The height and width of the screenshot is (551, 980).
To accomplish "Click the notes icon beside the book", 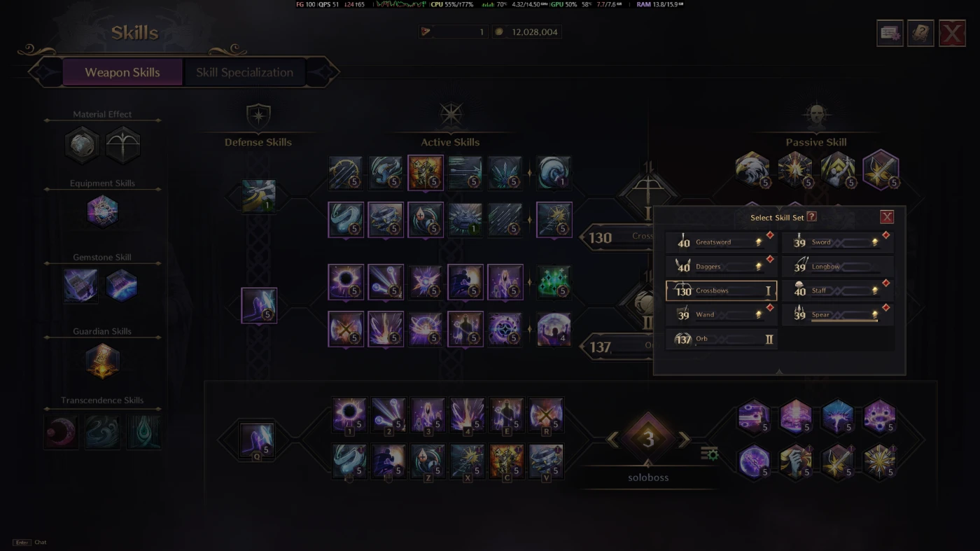I will tap(890, 33).
